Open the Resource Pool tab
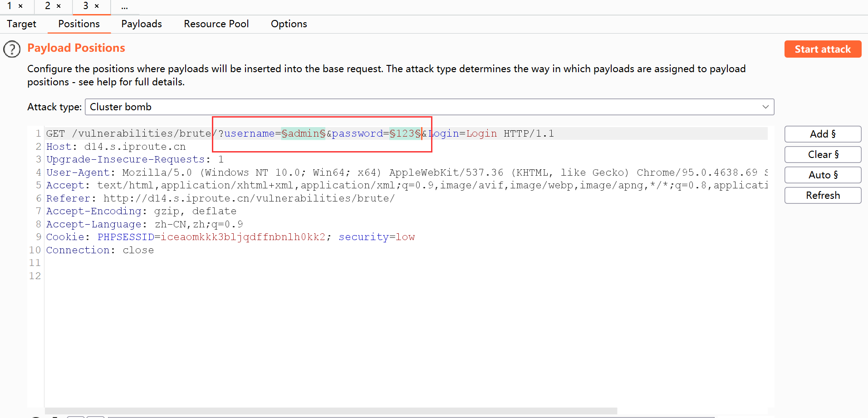The image size is (868, 418). [216, 24]
